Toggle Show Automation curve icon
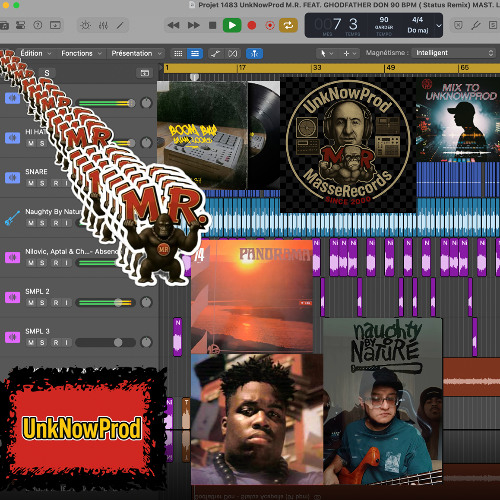Viewport: 500px width, 500px height. coord(216,54)
